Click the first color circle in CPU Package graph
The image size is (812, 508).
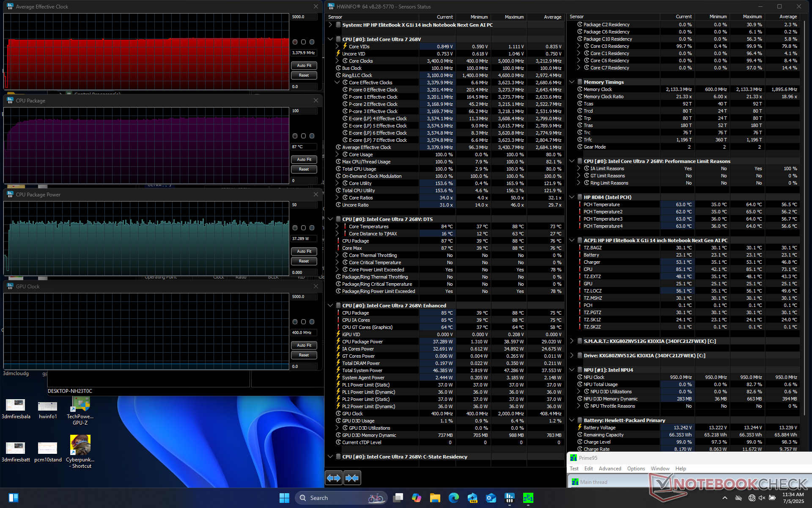point(295,136)
